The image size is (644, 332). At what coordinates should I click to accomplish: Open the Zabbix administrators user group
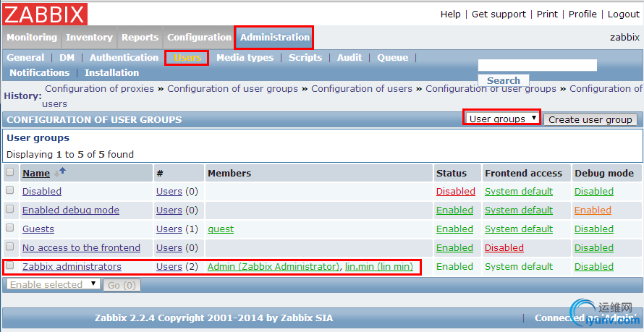[x=72, y=267]
